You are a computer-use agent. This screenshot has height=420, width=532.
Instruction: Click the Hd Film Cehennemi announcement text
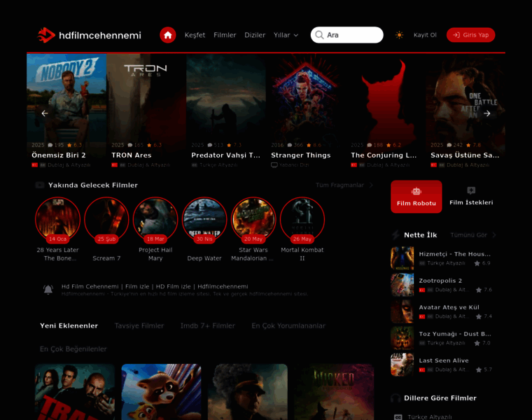click(x=155, y=286)
